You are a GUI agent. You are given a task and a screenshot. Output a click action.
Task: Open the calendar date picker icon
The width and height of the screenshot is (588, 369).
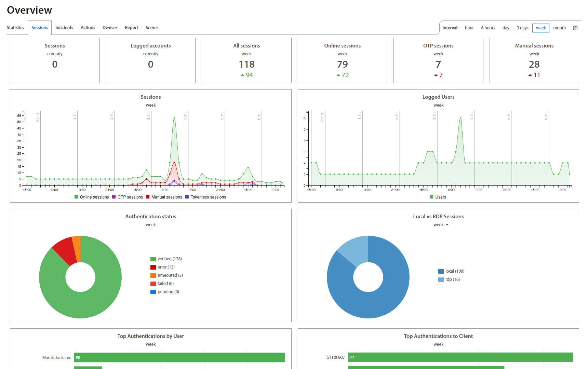[x=575, y=28]
